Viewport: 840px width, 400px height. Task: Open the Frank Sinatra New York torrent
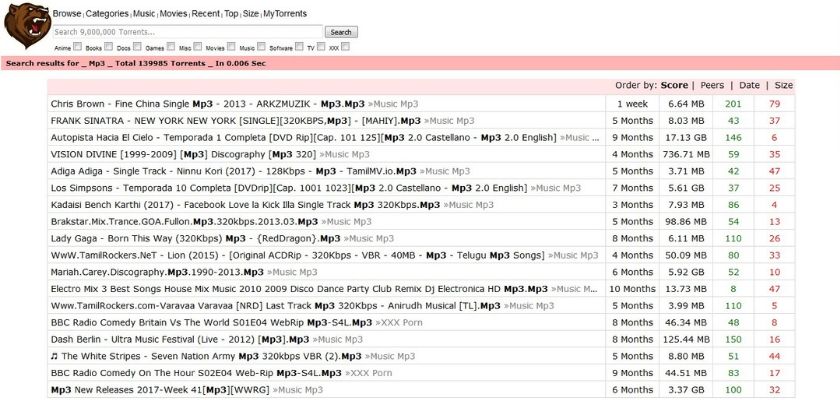pos(236,121)
